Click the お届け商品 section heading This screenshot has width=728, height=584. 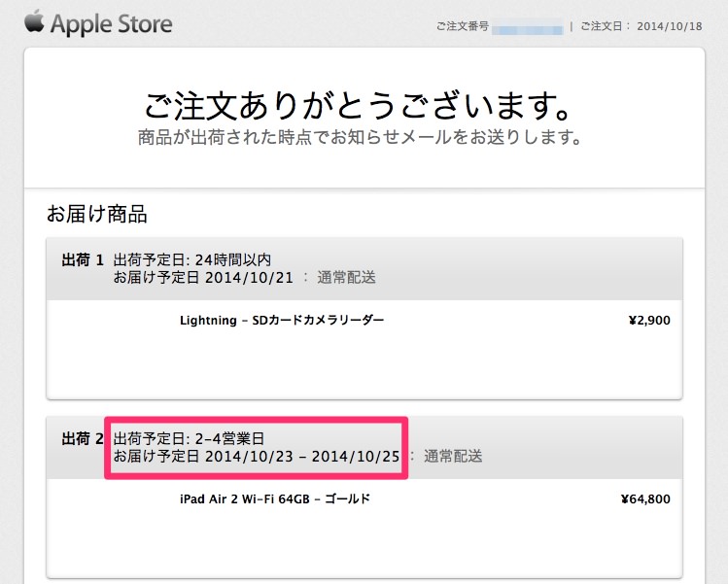pyautogui.click(x=97, y=214)
